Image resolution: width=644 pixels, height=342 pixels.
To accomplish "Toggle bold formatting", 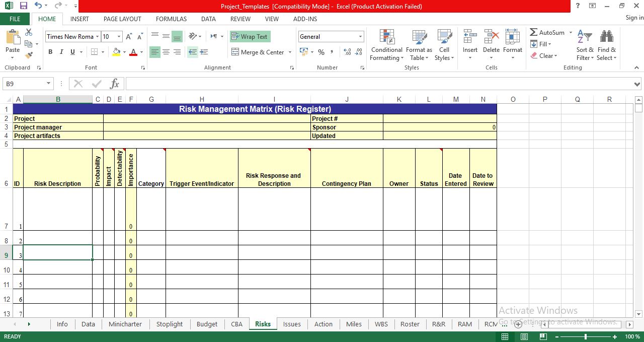I will 50,52.
